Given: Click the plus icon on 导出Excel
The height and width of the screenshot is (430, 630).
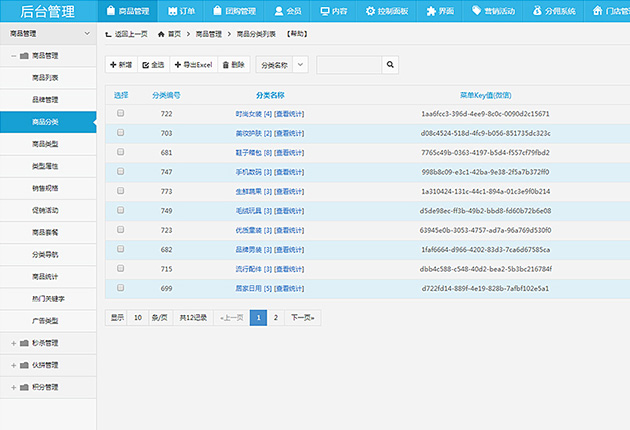Looking at the screenshot, I should pyautogui.click(x=178, y=65).
